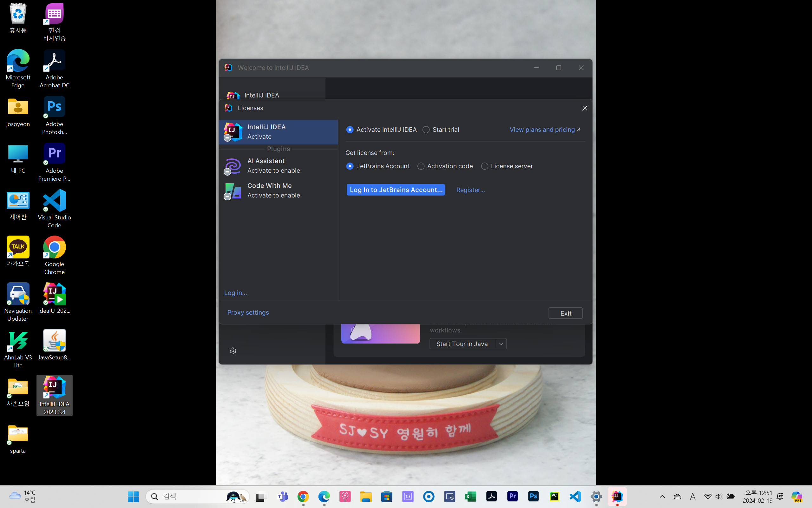812x508 pixels.
Task: Open OneDrive cloud tray icon
Action: tap(678, 497)
